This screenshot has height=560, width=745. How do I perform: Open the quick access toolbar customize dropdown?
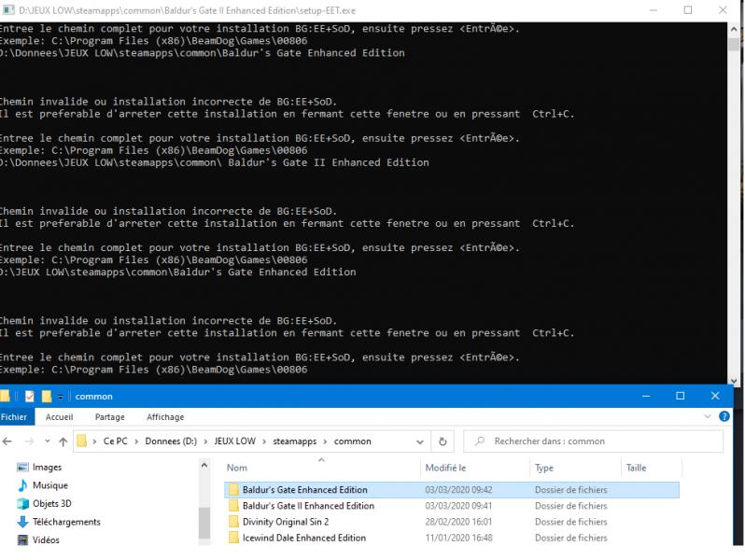pos(61,397)
